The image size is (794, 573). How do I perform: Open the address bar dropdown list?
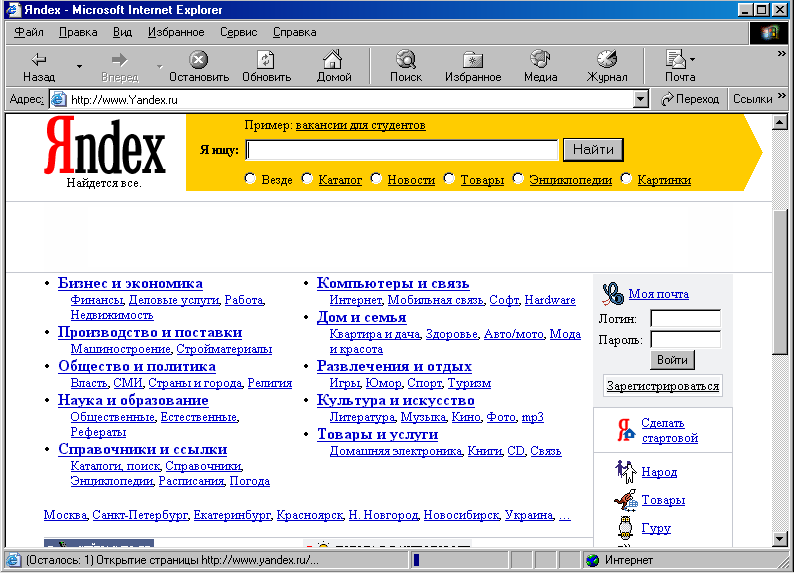coord(641,99)
